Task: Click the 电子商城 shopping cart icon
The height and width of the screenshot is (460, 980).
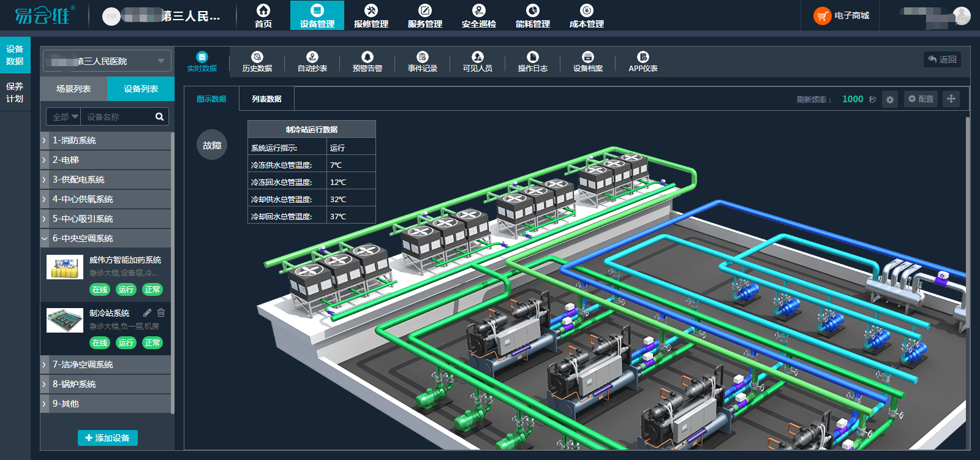Action: [x=822, y=16]
